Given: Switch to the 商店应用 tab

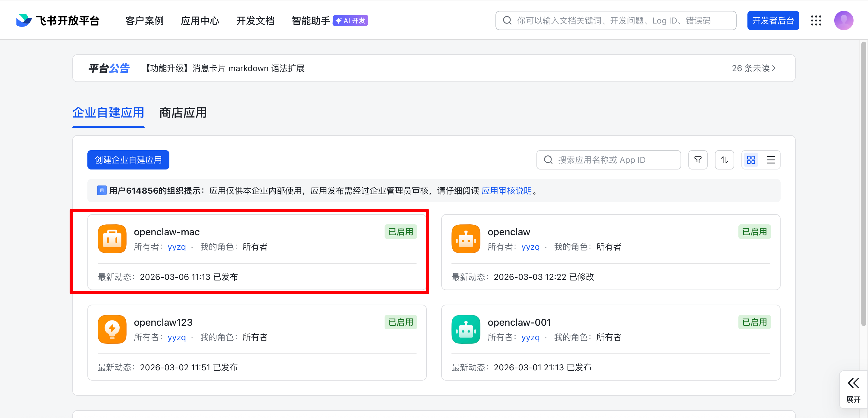Looking at the screenshot, I should [183, 112].
